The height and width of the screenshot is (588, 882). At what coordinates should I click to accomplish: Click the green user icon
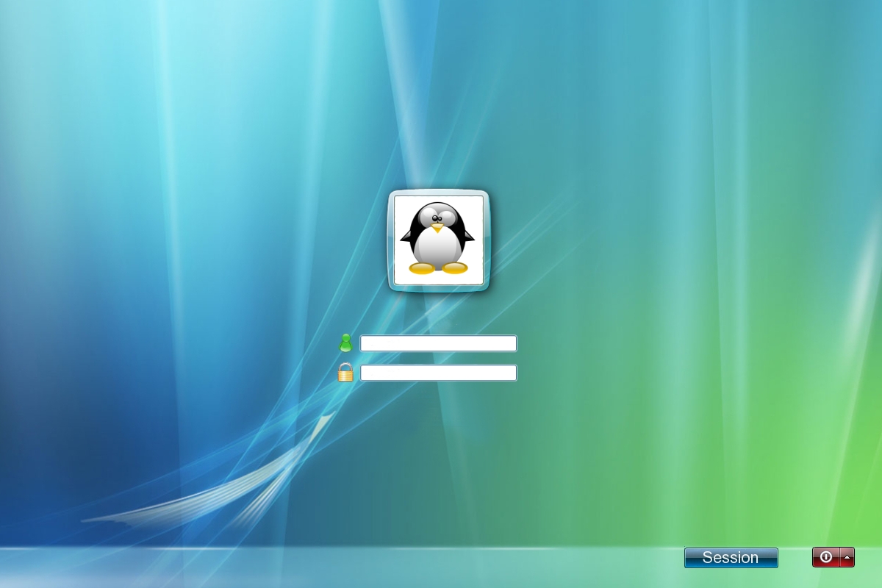pos(345,343)
